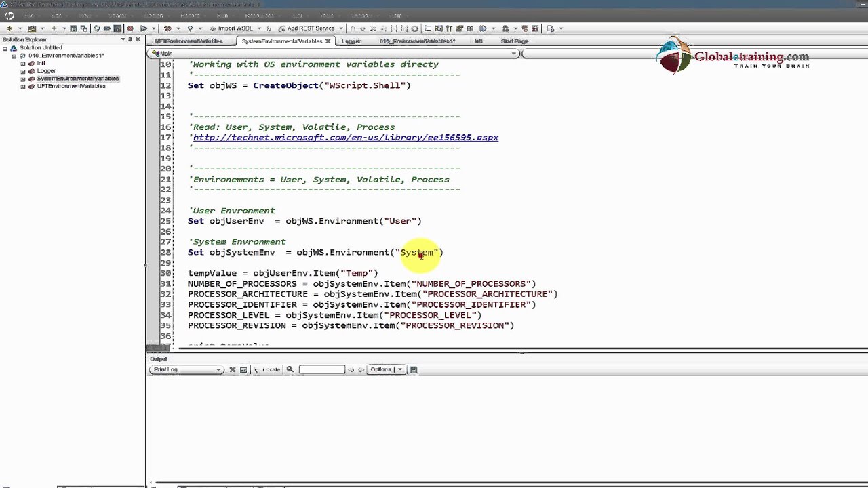868x488 pixels.
Task: Click the Import WSDL button
Action: 231,28
